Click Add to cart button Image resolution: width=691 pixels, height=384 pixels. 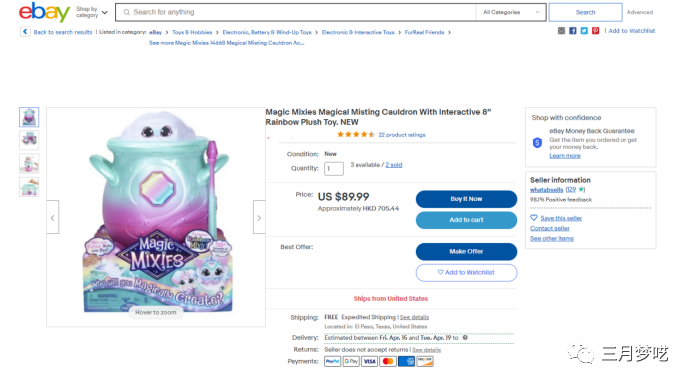click(466, 220)
